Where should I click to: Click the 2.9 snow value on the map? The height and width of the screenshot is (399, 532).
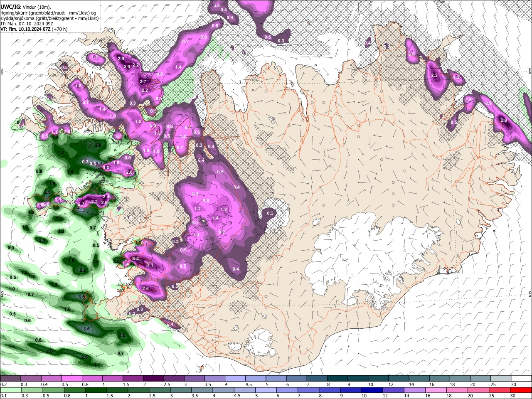click(121, 59)
